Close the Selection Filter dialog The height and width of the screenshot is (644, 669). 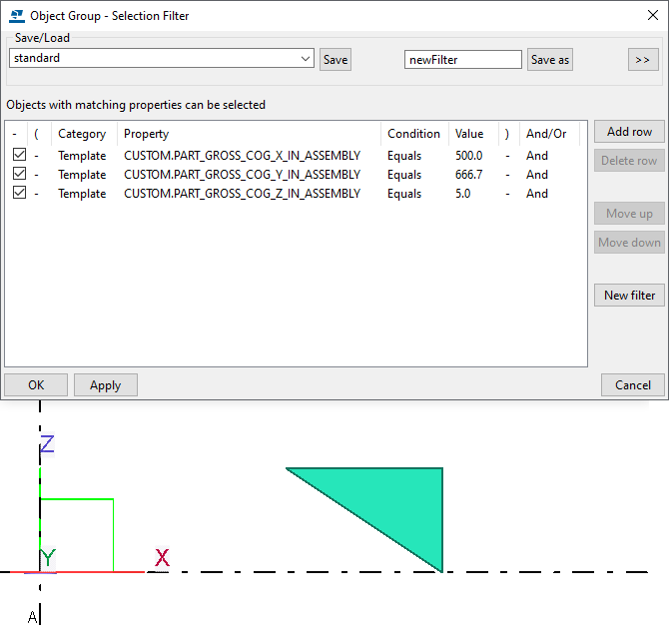[652, 16]
